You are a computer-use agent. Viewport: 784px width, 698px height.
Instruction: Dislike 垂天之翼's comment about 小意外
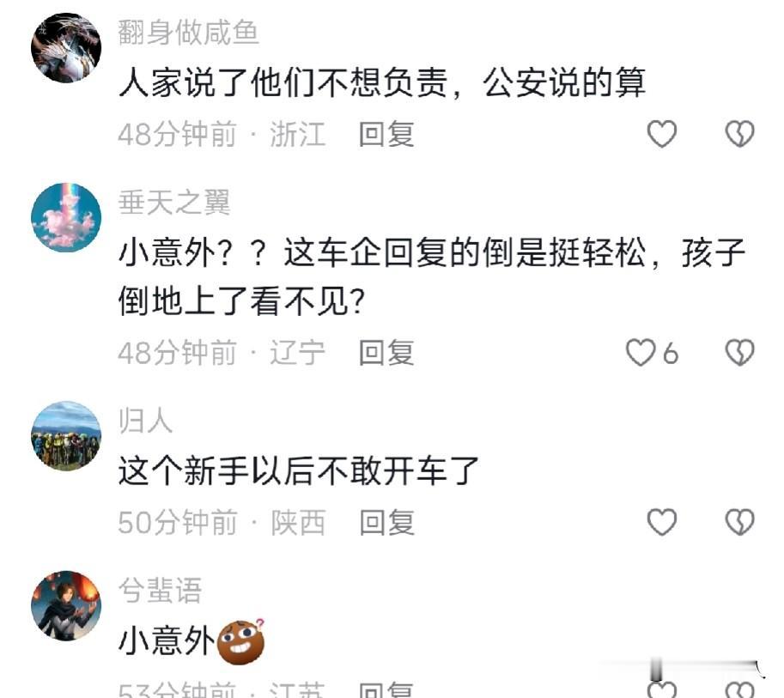[x=739, y=353]
